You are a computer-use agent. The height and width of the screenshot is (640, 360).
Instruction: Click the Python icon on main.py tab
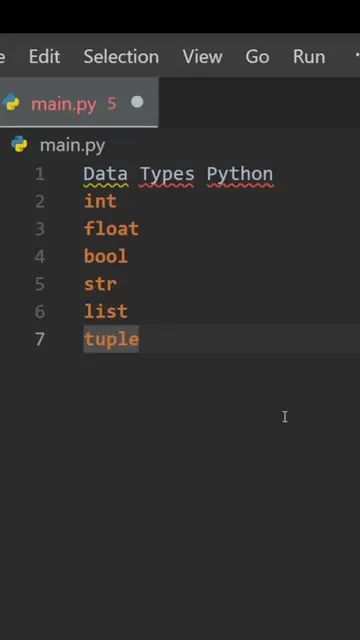[x=11, y=103]
